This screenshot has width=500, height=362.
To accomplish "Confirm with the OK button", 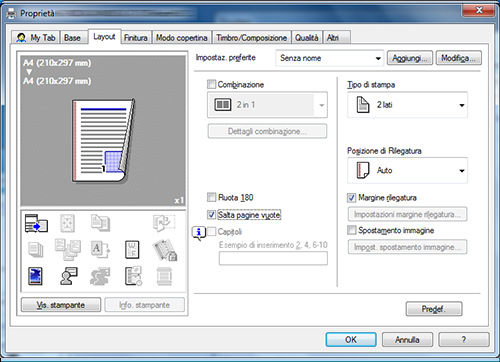I will (351, 340).
